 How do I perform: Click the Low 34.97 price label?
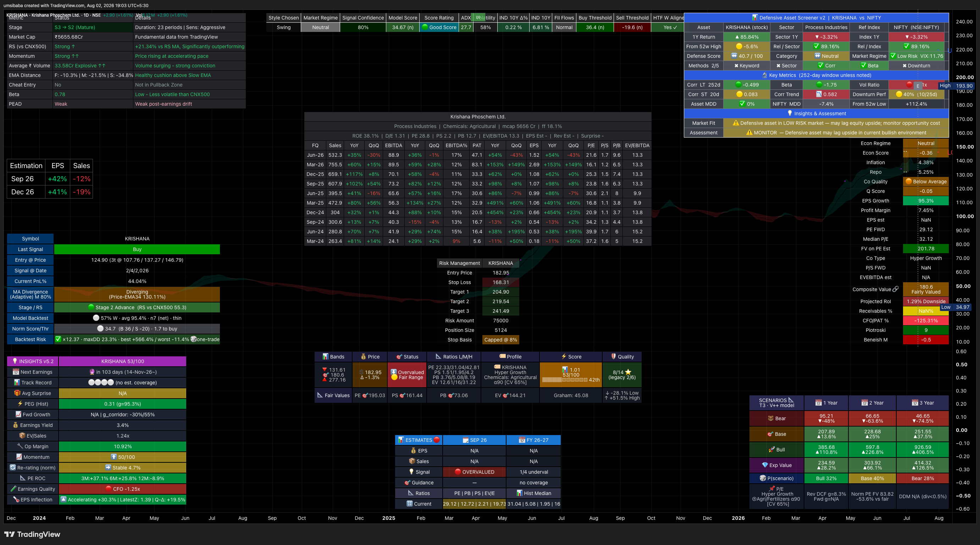(x=956, y=307)
